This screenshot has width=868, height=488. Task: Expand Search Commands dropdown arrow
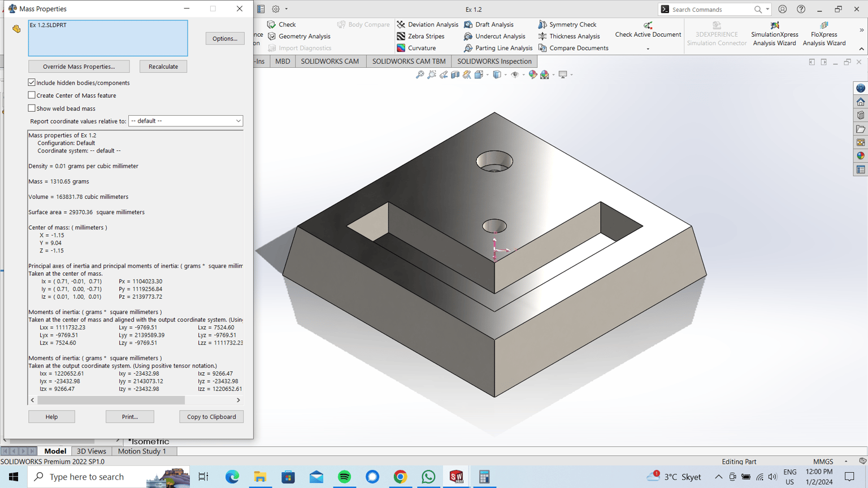[x=767, y=10]
